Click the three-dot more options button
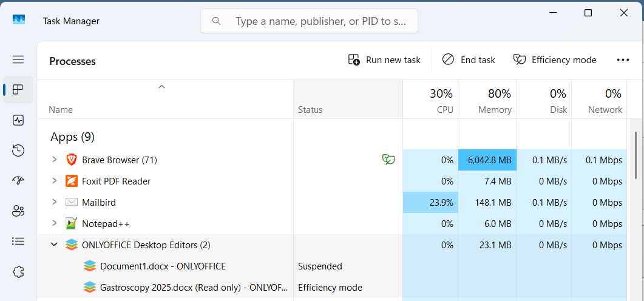The image size is (644, 301). (623, 60)
